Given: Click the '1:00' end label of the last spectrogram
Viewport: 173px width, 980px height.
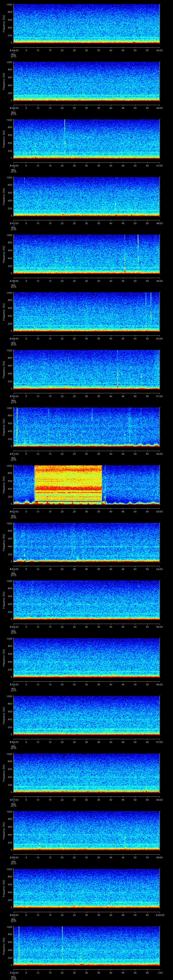Looking at the screenshot, I should point(160,972).
